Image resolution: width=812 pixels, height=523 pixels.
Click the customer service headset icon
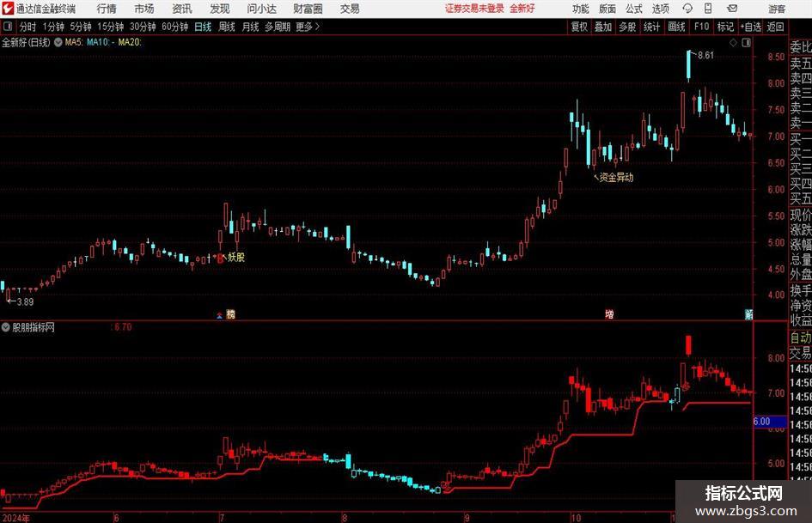point(687,9)
